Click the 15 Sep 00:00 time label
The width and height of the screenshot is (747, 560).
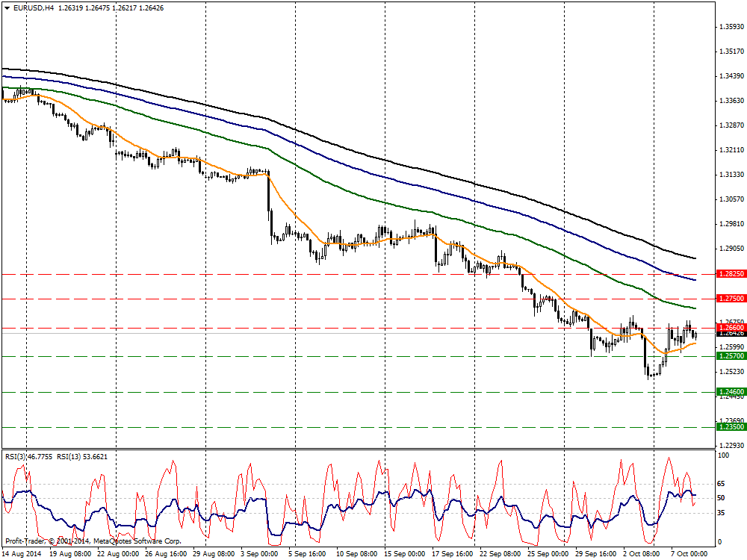(404, 554)
